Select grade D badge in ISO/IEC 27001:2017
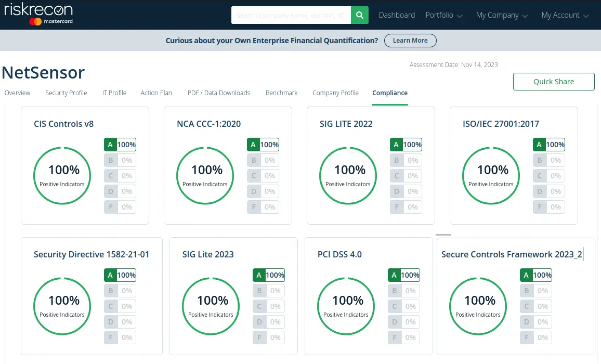Image resolution: width=601 pixels, height=364 pixels. pyautogui.click(x=549, y=191)
